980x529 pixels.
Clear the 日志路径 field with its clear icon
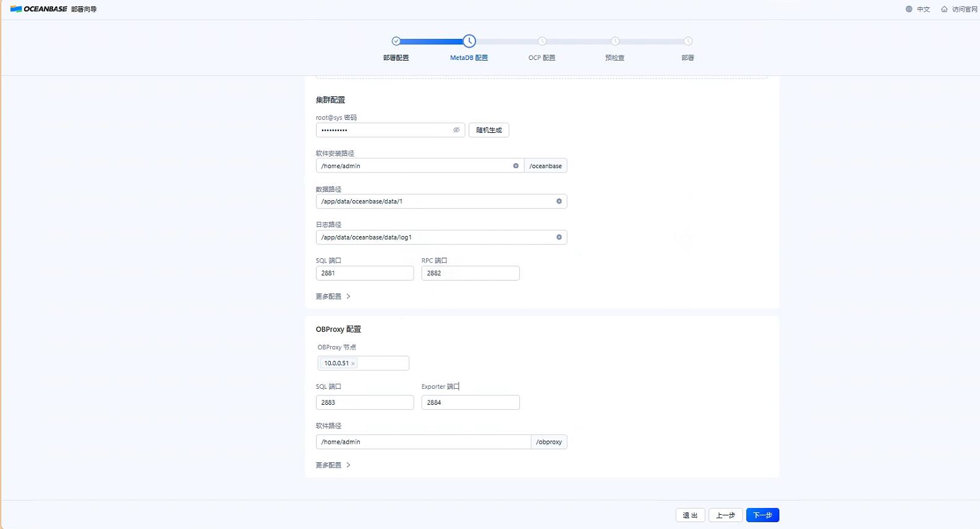(559, 237)
